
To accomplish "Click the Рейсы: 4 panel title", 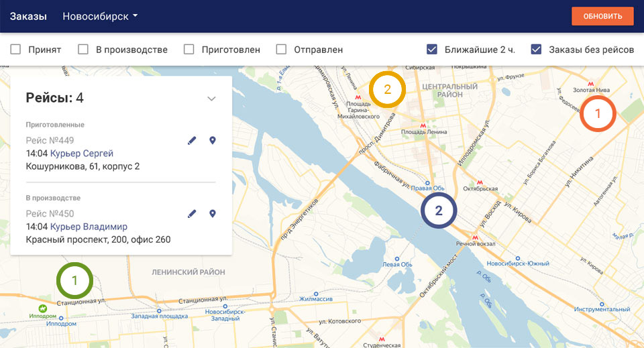I will pyautogui.click(x=54, y=98).
